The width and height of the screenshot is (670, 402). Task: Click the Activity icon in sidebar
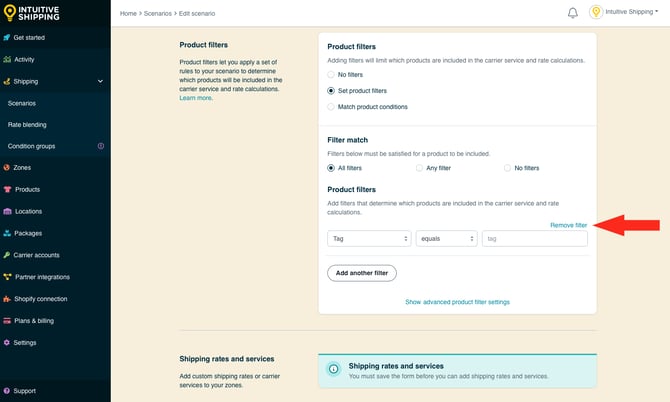[x=8, y=59]
